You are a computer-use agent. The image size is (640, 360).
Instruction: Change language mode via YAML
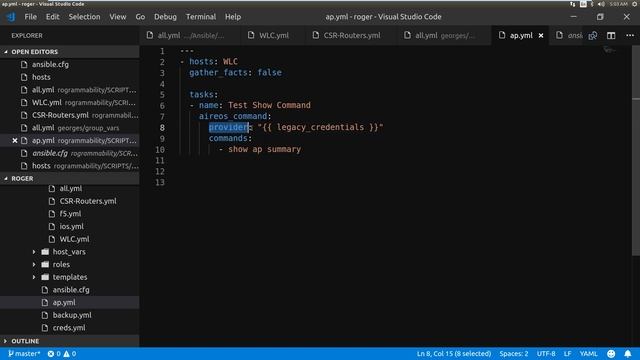[588, 354]
